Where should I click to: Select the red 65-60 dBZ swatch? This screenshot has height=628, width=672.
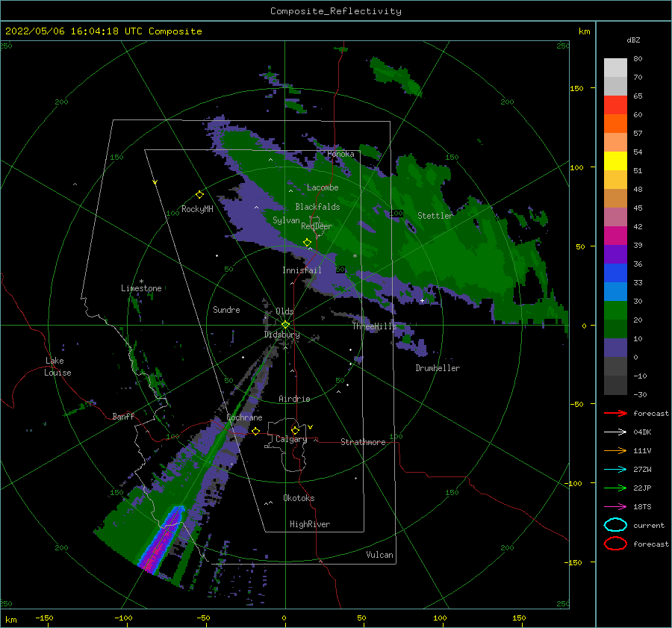pyautogui.click(x=615, y=105)
